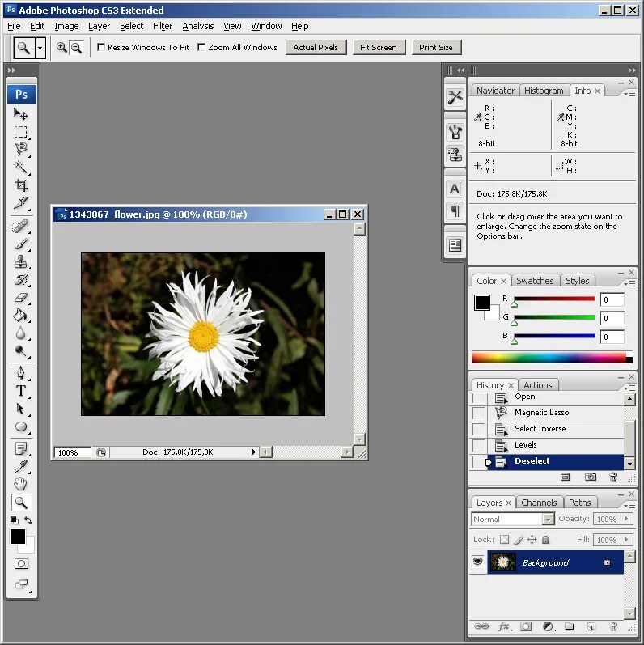This screenshot has width=644, height=645.
Task: Click the document zoom percentage field
Action: 72,452
